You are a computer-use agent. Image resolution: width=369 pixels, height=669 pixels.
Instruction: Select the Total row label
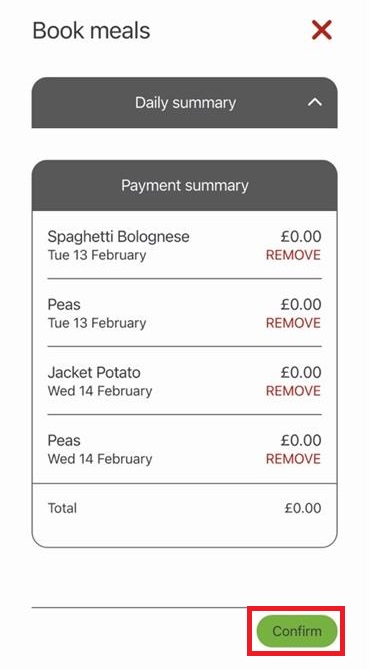[62, 508]
